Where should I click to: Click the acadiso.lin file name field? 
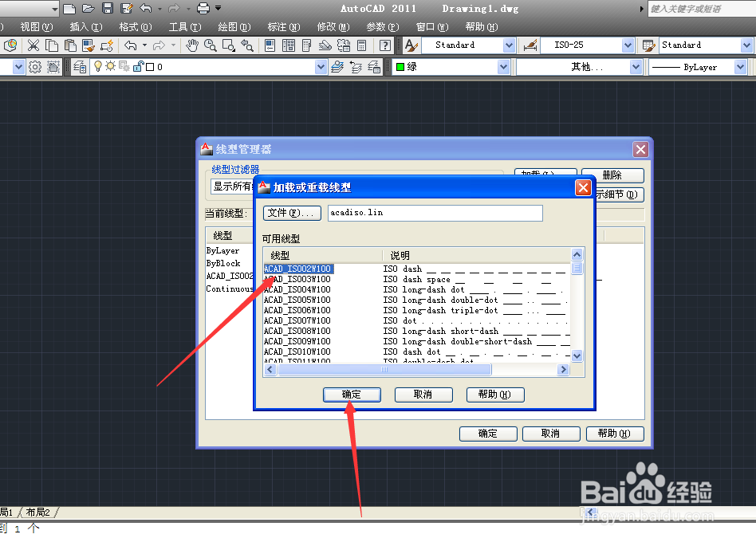(435, 213)
